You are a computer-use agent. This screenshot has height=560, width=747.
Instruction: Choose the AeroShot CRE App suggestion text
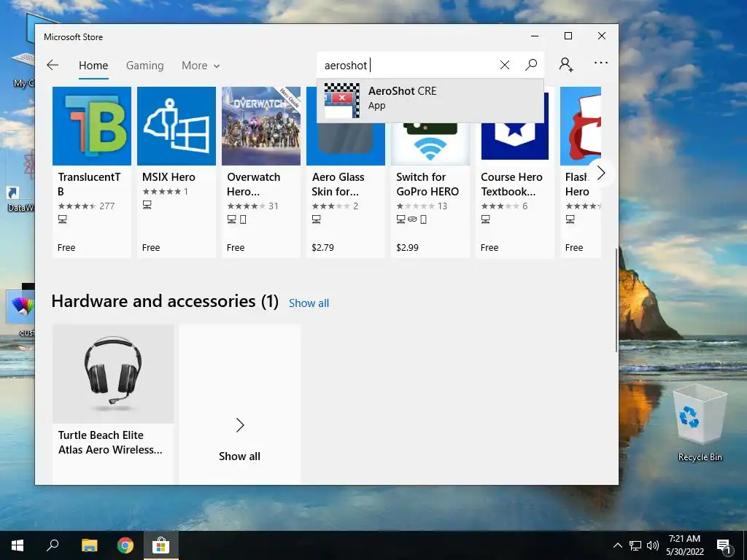point(402,98)
